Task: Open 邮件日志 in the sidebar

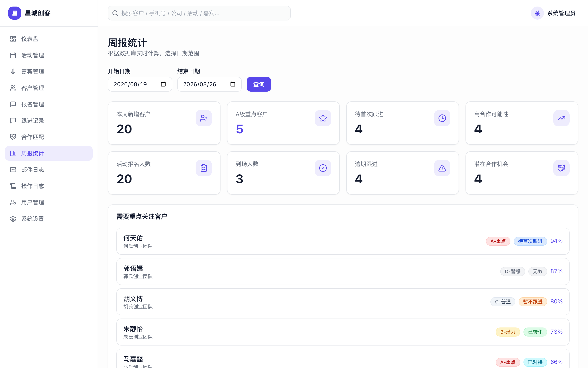Action: (x=49, y=170)
